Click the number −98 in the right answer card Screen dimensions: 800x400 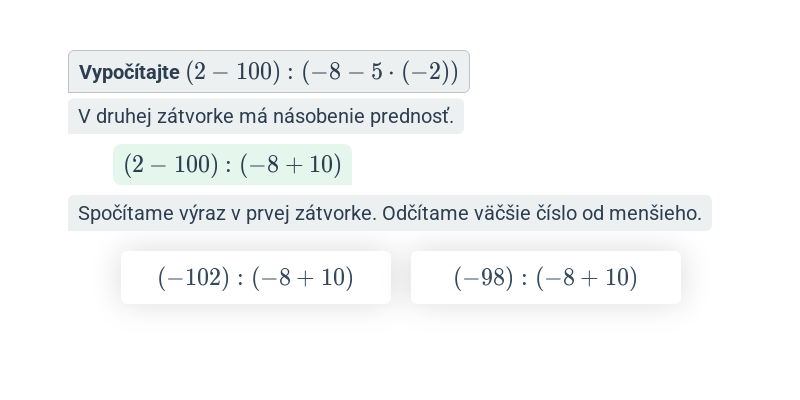(x=484, y=278)
